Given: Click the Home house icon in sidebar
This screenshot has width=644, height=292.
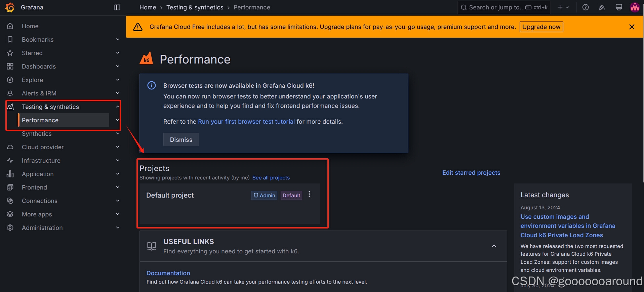Looking at the screenshot, I should coord(10,26).
